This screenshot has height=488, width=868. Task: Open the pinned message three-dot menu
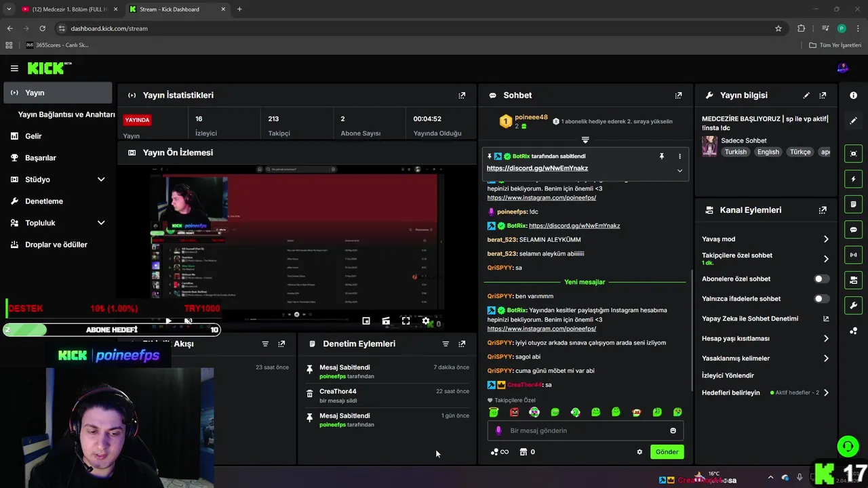[x=679, y=156]
